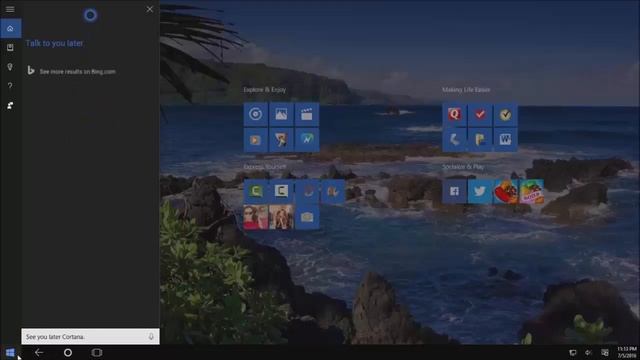The image size is (640, 360).
Task: Open the orange play-button media tile
Action: 256,140
